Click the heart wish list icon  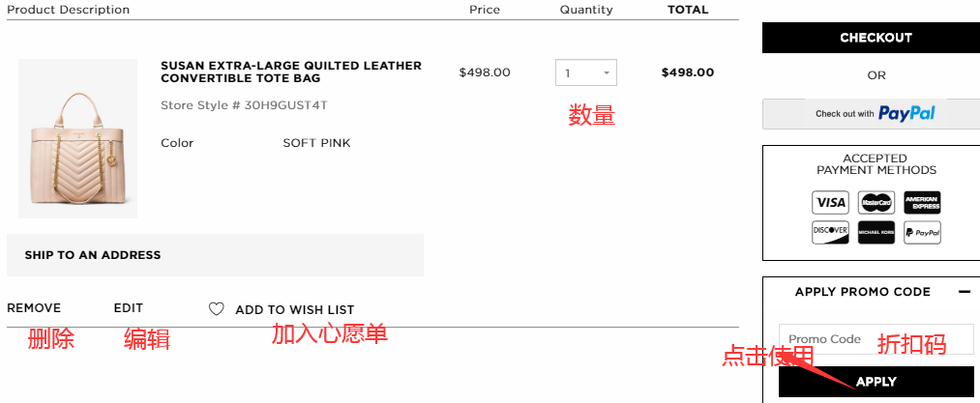pos(217,309)
